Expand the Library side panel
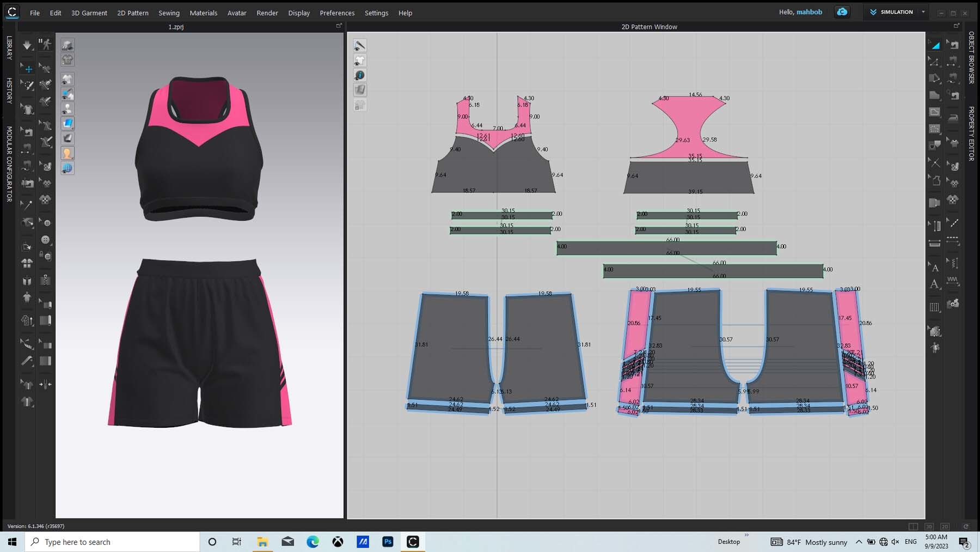This screenshot has height=552, width=980. [x=9, y=47]
